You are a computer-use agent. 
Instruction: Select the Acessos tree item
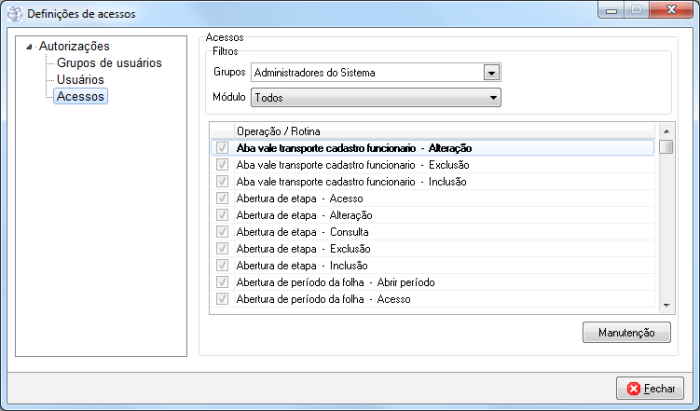pyautogui.click(x=82, y=96)
